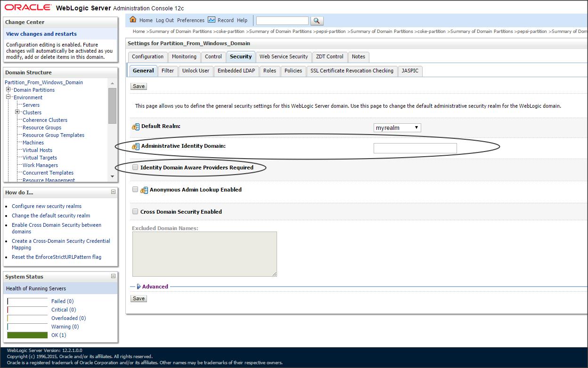
Task: Open the Web Service Security tab
Action: coord(284,56)
